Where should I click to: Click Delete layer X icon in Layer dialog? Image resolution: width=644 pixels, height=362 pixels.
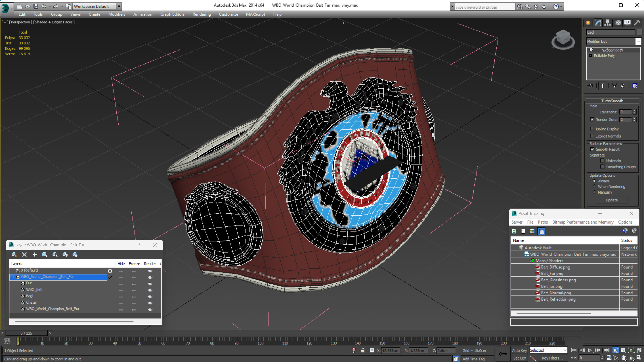[x=24, y=254]
